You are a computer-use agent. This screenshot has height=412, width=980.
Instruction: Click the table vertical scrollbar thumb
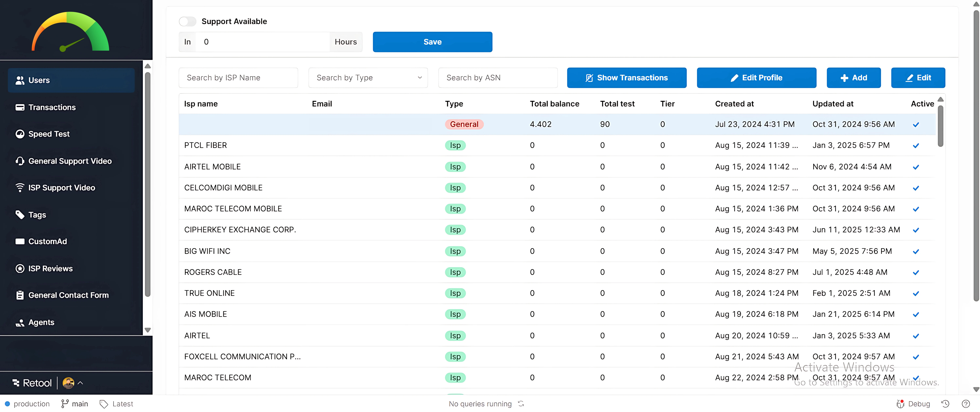point(940,126)
